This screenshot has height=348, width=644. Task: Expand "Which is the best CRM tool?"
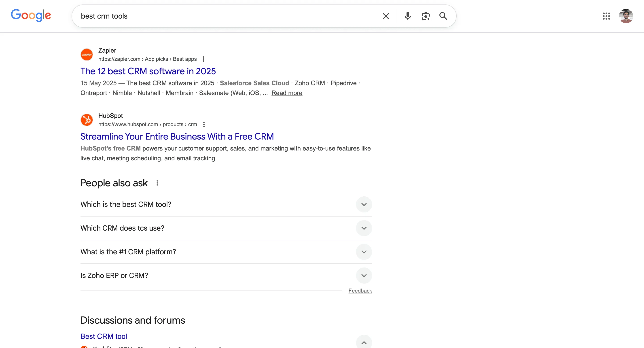(x=364, y=204)
